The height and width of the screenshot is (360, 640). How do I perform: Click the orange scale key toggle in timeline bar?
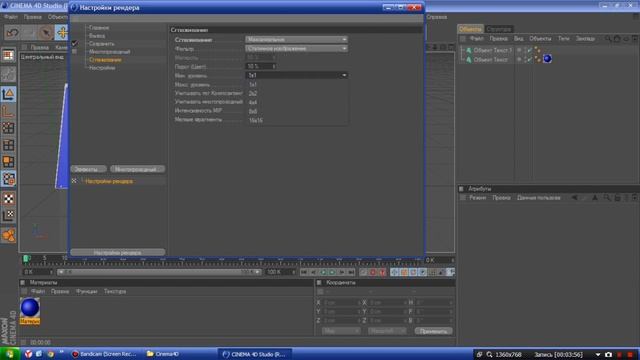coord(404,272)
